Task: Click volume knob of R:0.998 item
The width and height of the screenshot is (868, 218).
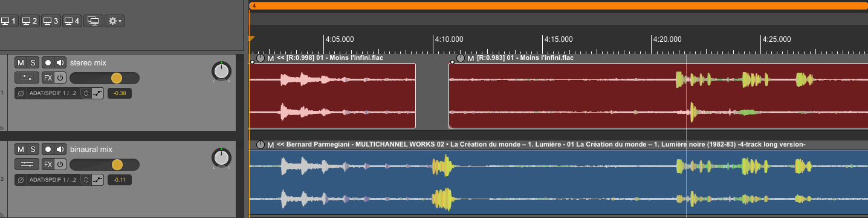Action: (261, 58)
